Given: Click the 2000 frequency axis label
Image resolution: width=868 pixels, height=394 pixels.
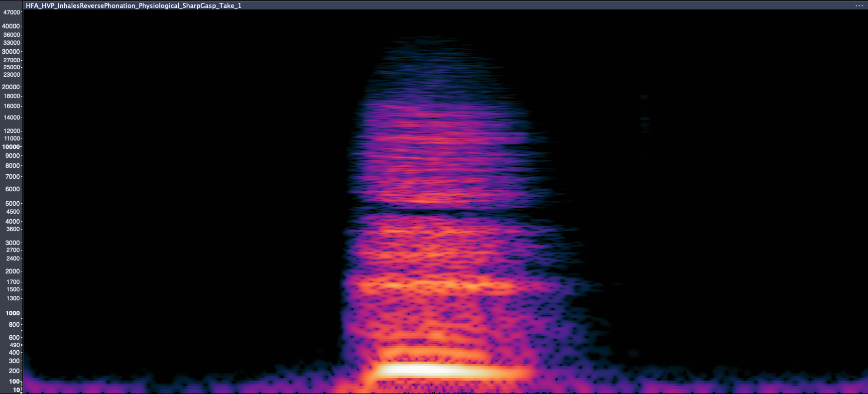Looking at the screenshot, I should pyautogui.click(x=13, y=271).
